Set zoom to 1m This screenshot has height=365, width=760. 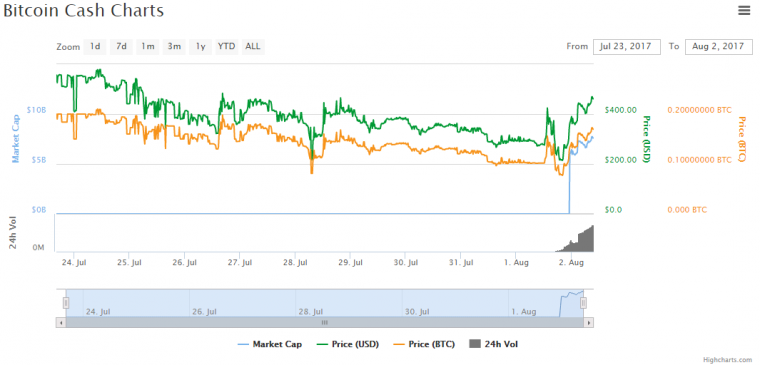pos(148,47)
